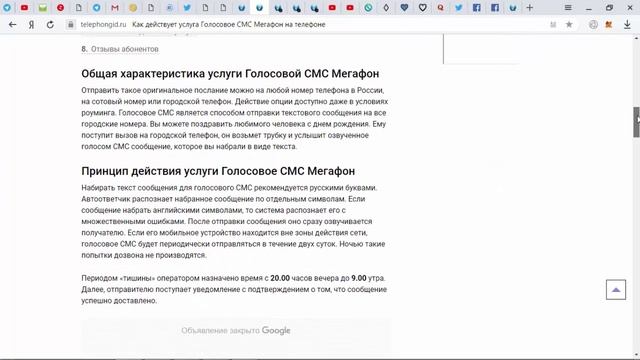The width and height of the screenshot is (640, 360).
Task: Click heading 'Принцип действия услуги Голосовое СМС Мегафон'
Action: pos(218,171)
